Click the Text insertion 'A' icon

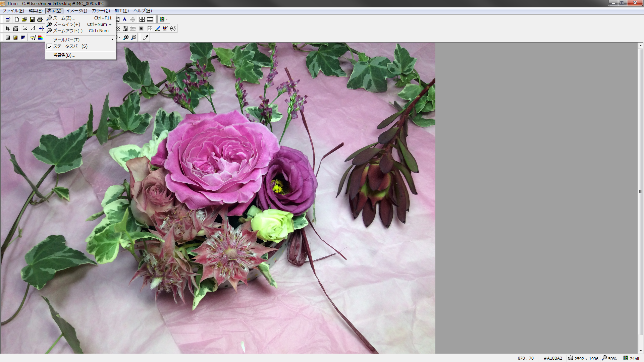click(125, 19)
